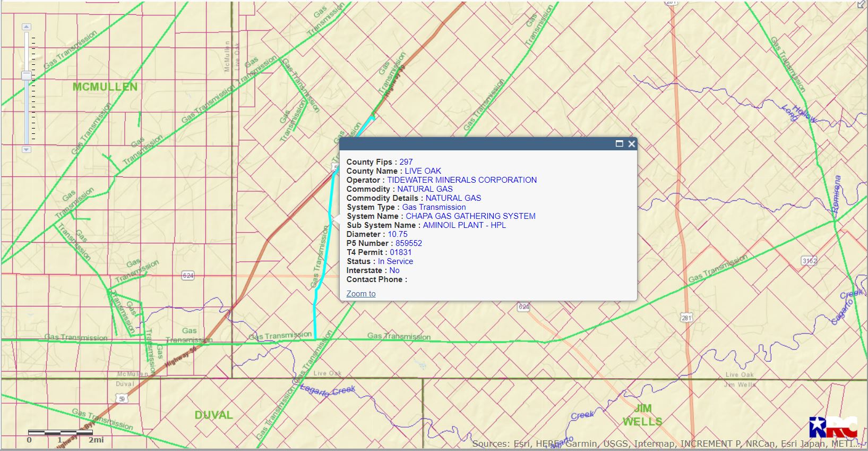
Task: Click the Chapa Gas Gathering System name
Action: [x=470, y=216]
